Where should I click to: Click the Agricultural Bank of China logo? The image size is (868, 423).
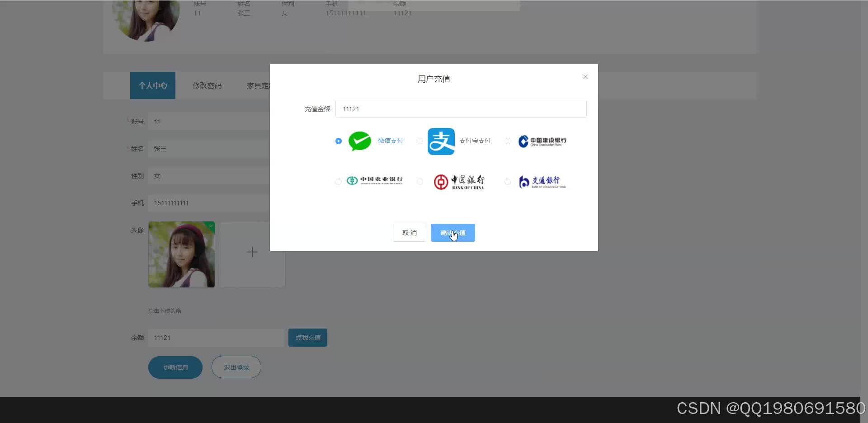[x=374, y=181]
